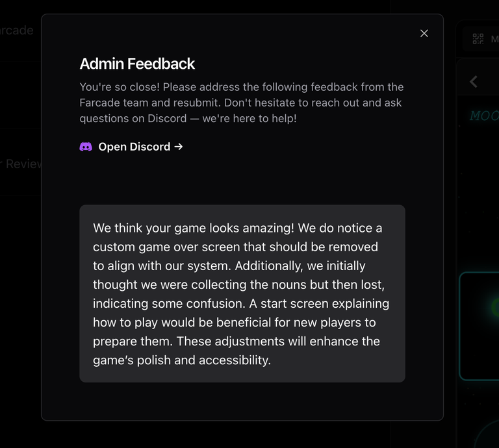This screenshot has width=499, height=448.
Task: Open the Review item in left sidebar
Action: pyautogui.click(x=21, y=164)
